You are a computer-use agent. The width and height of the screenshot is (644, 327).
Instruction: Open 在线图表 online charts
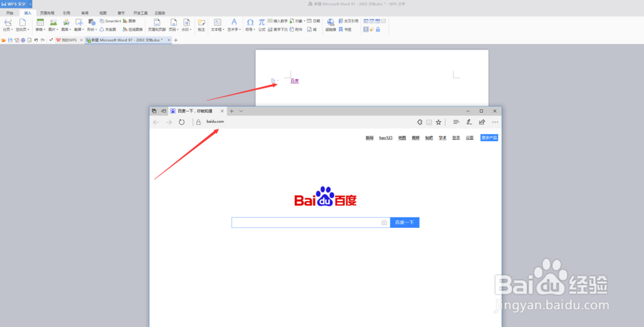133,30
